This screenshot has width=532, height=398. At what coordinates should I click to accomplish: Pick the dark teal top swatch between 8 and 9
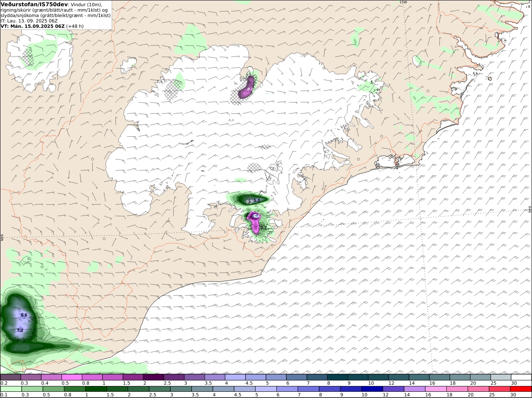(337, 377)
